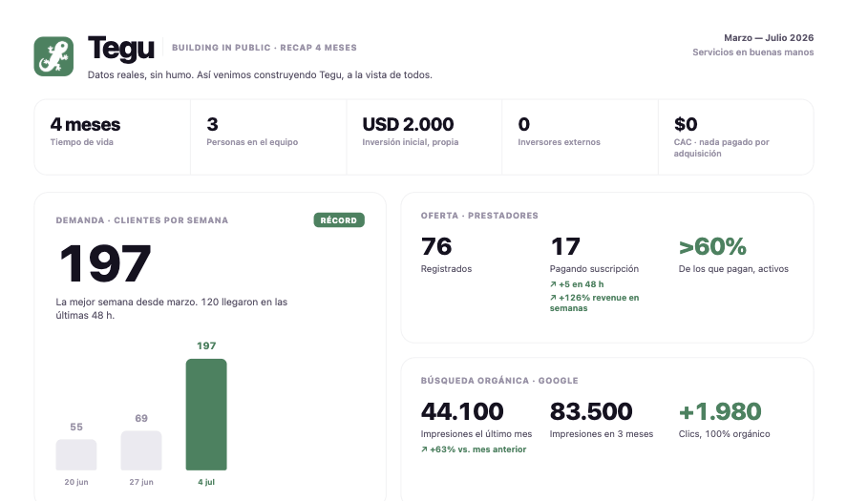
Task: Click the arrow icon beside '+63% vs. mes anterior'
Action: click(x=424, y=449)
